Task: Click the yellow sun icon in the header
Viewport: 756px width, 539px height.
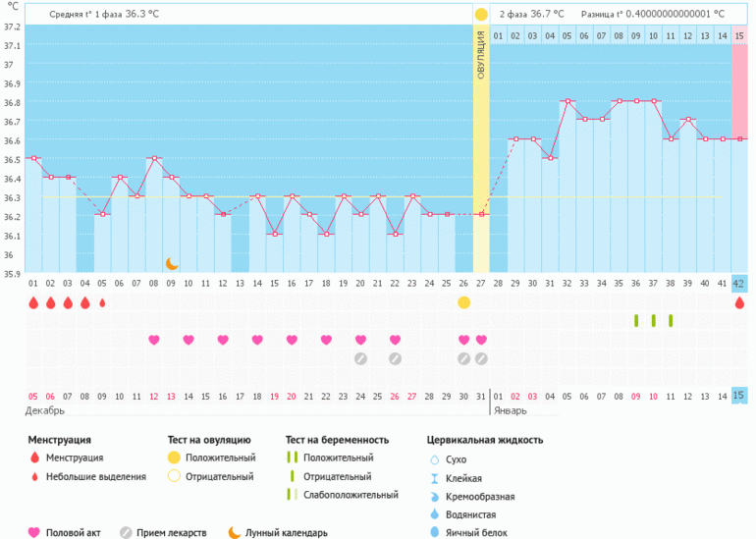Action: [x=481, y=15]
